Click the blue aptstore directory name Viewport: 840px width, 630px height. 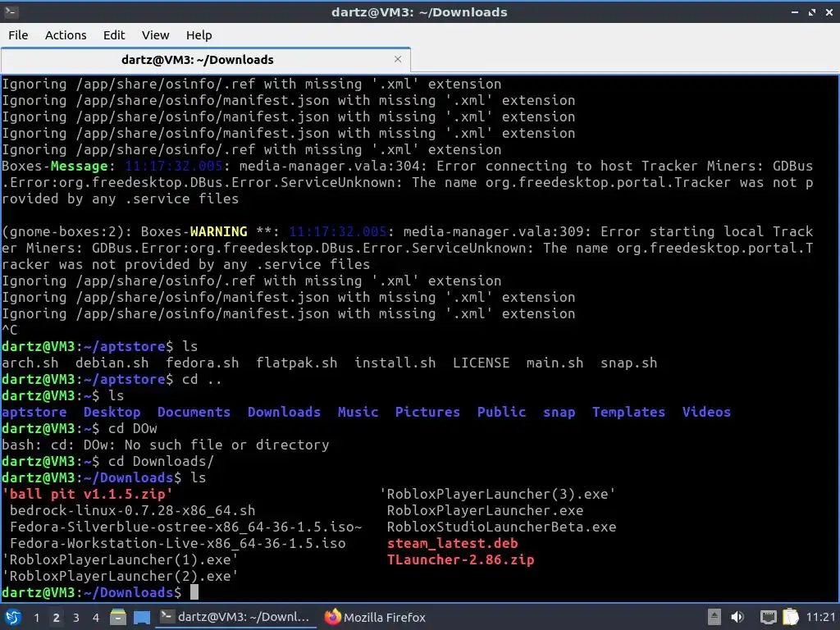coord(34,412)
